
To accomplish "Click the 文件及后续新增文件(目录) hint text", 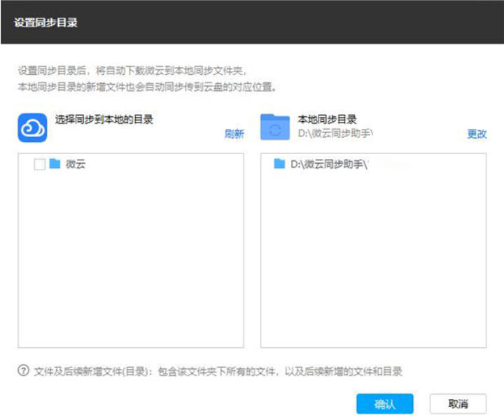I will (x=218, y=372).
